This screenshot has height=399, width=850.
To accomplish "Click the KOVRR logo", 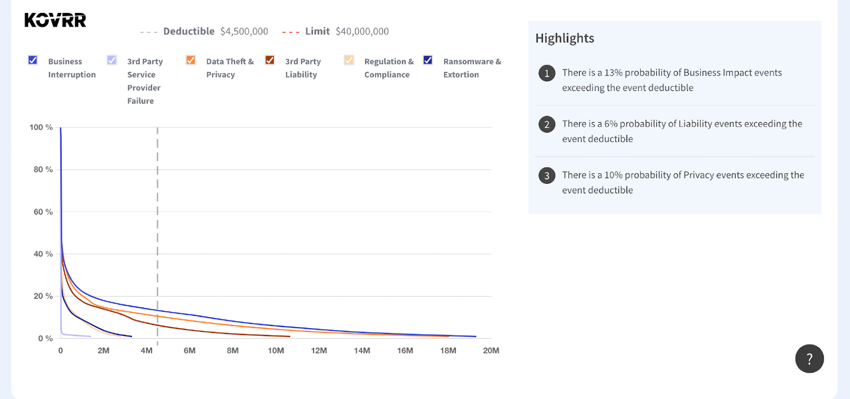I will (x=55, y=20).
